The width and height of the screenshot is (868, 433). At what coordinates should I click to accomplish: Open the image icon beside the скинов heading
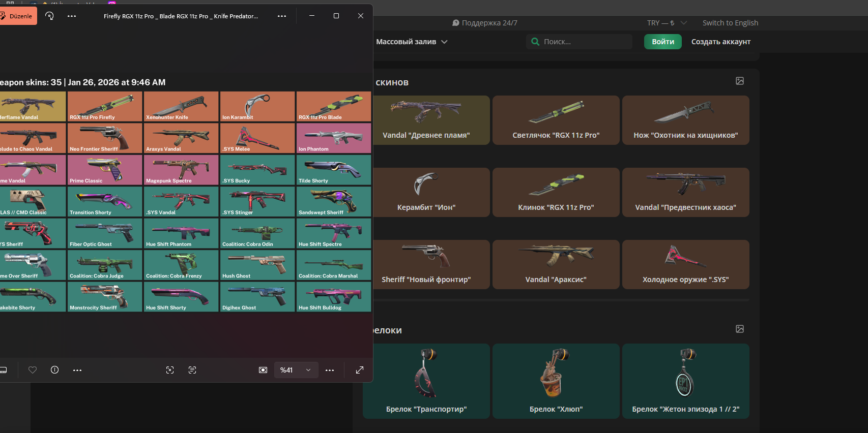pos(740,81)
